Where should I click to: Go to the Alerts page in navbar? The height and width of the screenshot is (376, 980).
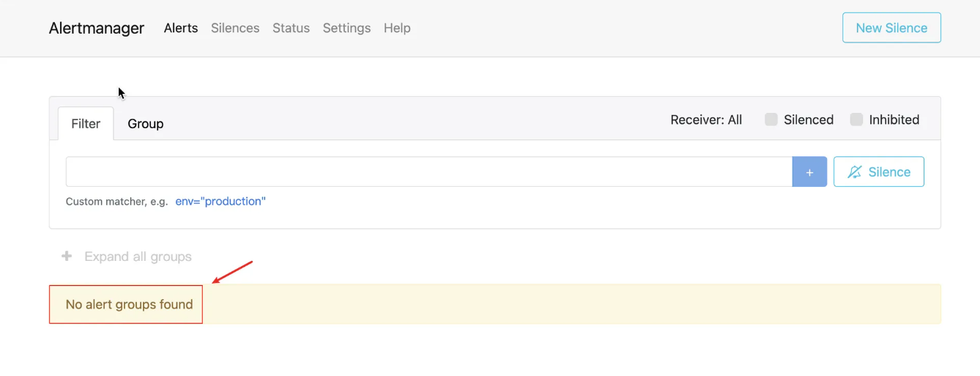181,28
